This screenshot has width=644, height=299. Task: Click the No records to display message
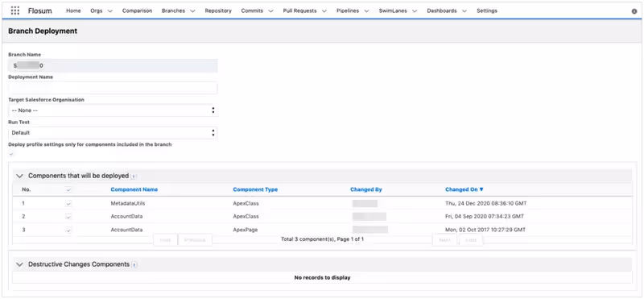(323, 277)
